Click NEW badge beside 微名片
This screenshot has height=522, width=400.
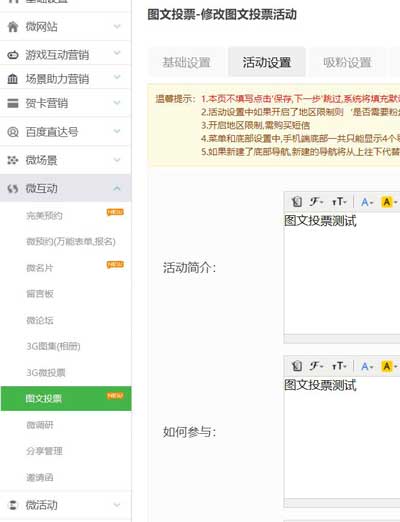click(x=115, y=265)
